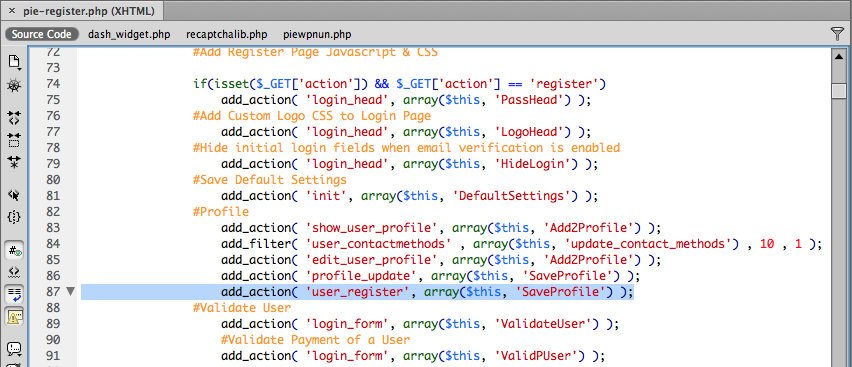
Task: Click '#Add Custom Logo CSS to Login Page'
Action: coord(312,116)
